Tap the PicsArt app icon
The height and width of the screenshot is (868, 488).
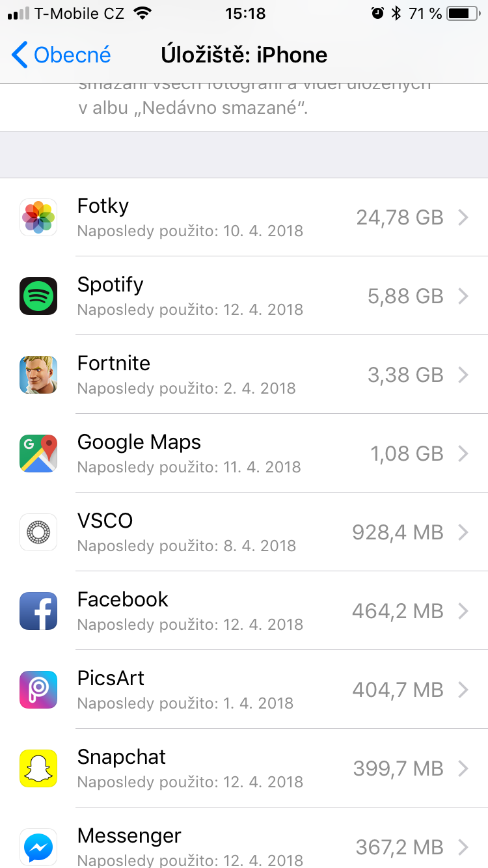[x=38, y=690]
